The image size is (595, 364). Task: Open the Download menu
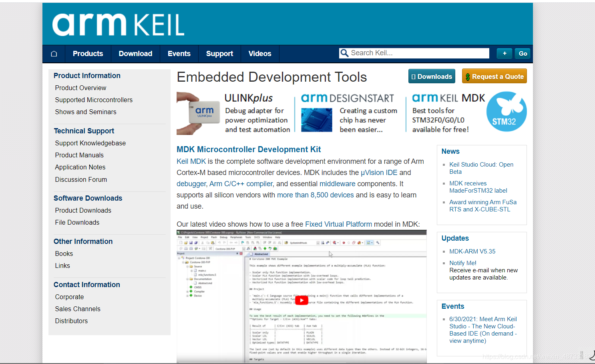click(x=135, y=54)
